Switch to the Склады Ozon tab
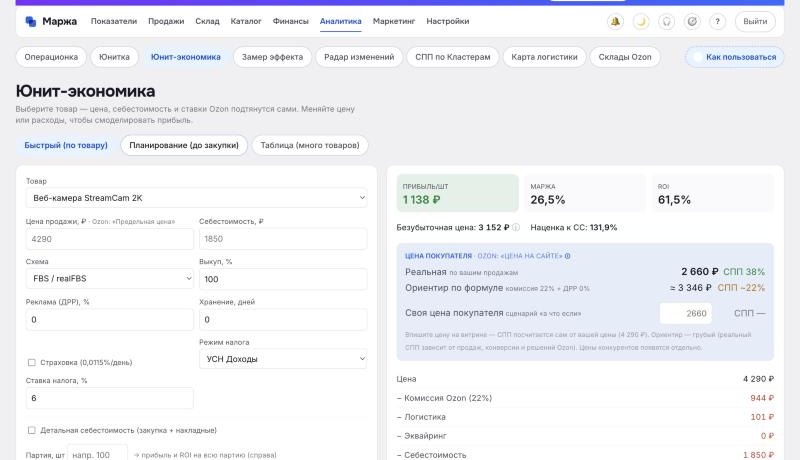This screenshot has height=460, width=800. (x=625, y=57)
